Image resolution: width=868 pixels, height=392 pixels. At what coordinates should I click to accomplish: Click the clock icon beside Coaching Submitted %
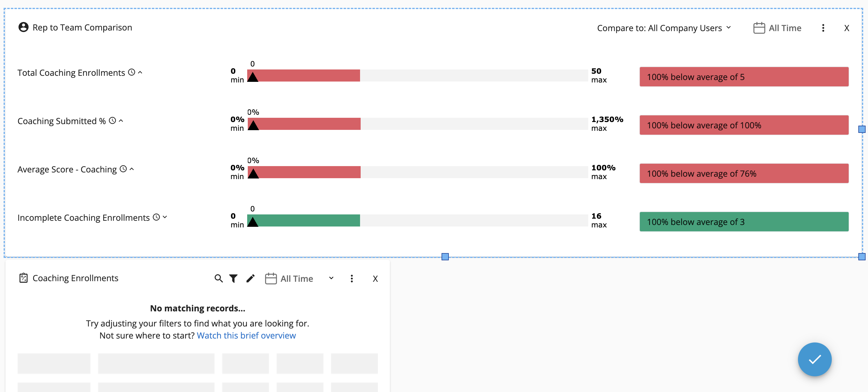113,120
